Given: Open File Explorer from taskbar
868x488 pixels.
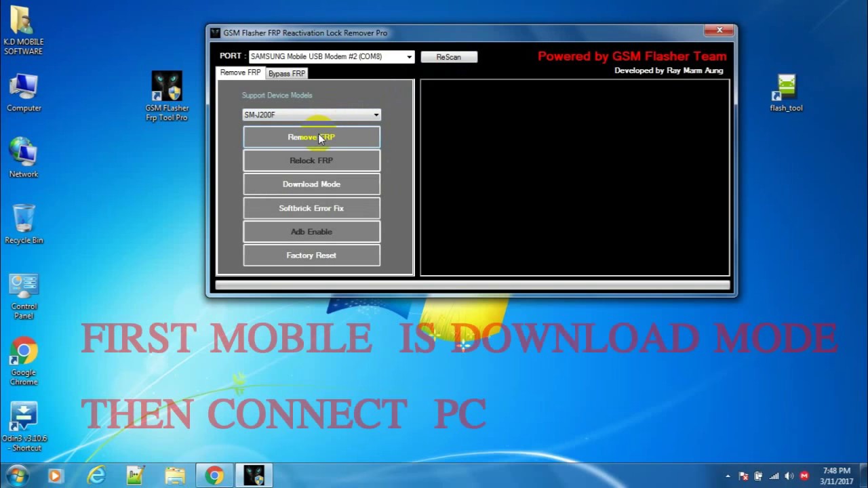Looking at the screenshot, I should [x=175, y=476].
